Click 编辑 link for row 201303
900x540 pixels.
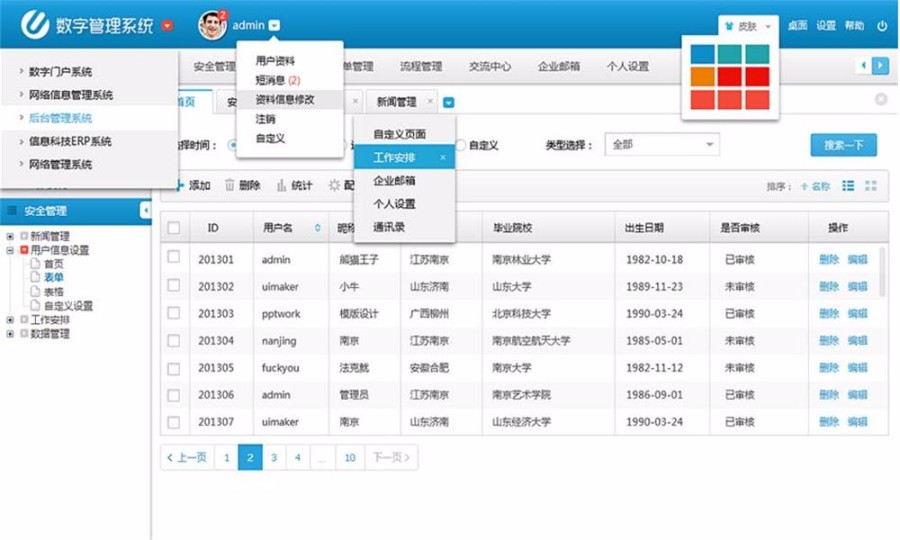tap(858, 313)
